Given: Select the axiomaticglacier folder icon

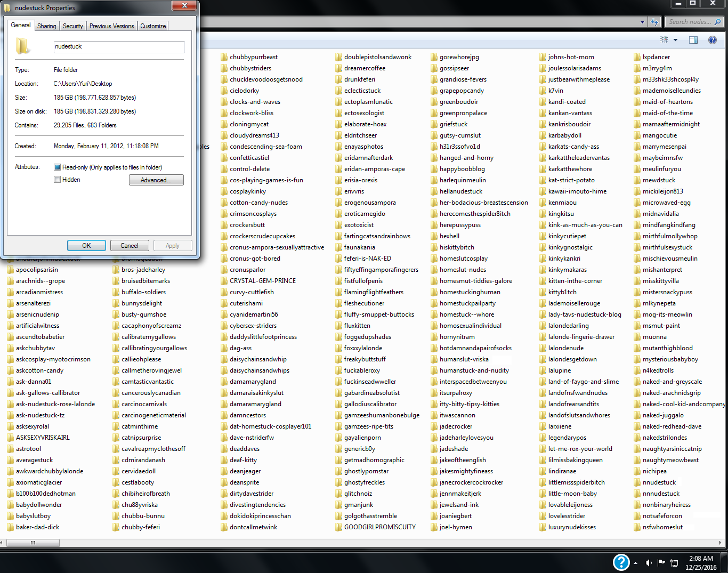Looking at the screenshot, I should click(11, 482).
